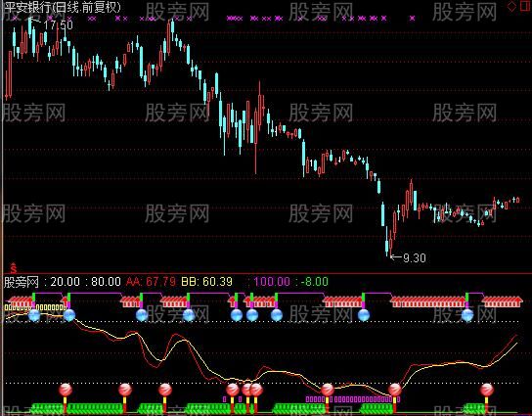Click the magenta 100.00 indicator value

click(x=272, y=282)
